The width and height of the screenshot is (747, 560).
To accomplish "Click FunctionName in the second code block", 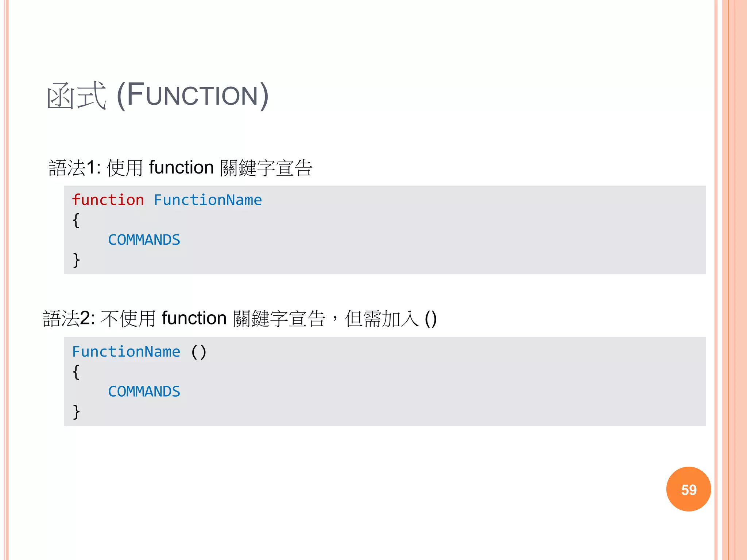I will (x=126, y=352).
